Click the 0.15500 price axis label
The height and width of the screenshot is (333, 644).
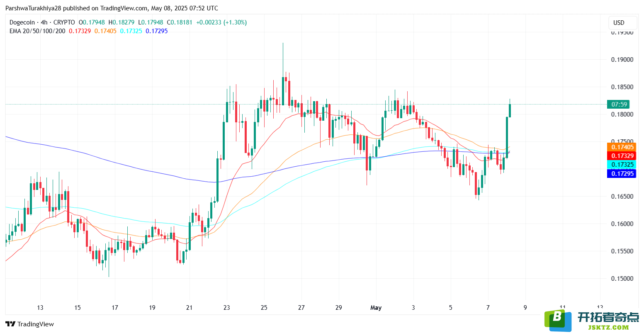[x=622, y=251]
